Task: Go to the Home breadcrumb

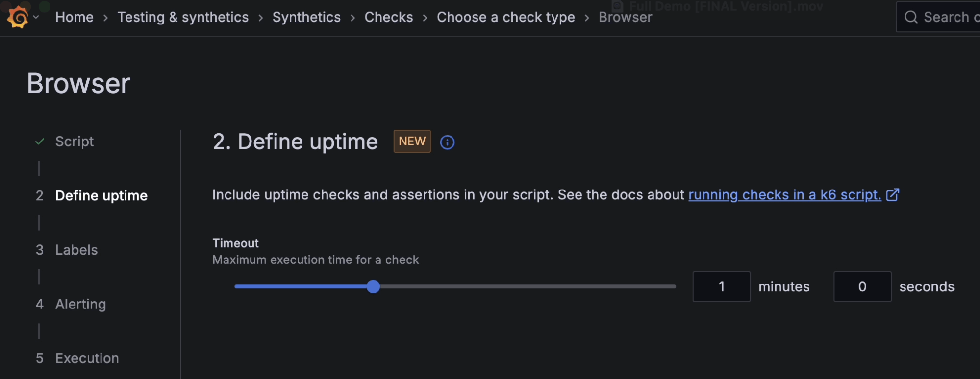Action: (74, 17)
